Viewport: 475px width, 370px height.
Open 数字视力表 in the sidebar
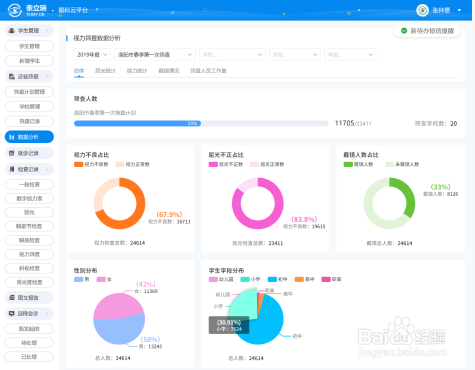(x=29, y=198)
